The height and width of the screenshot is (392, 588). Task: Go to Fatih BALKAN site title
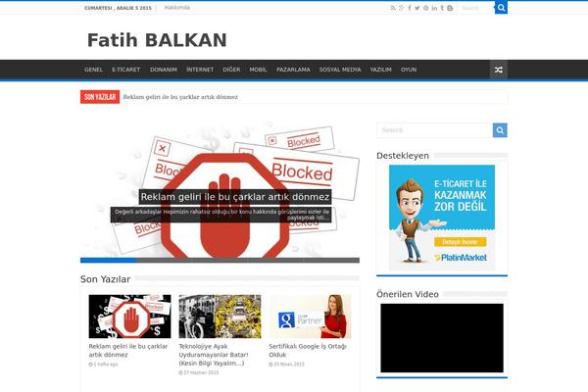pyautogui.click(x=157, y=40)
